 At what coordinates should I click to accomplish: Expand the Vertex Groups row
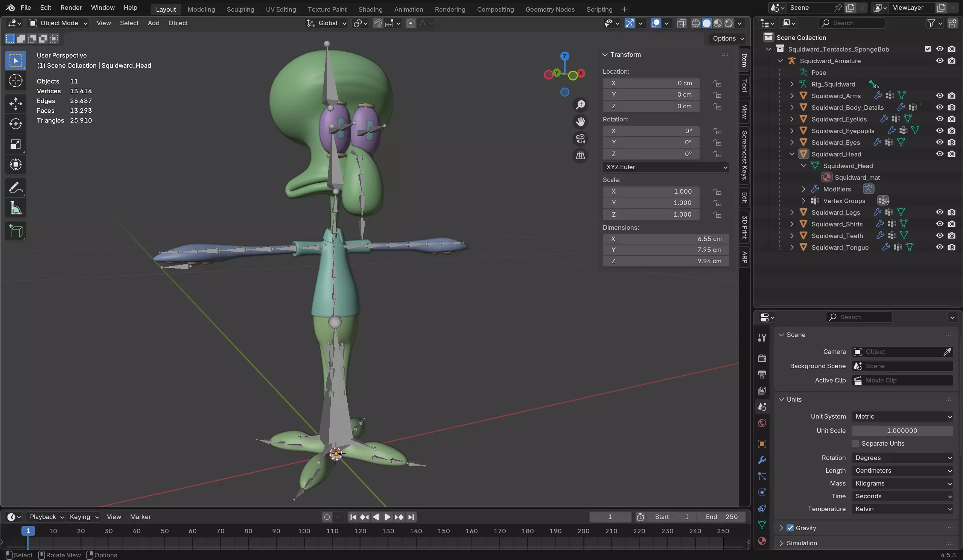tap(803, 200)
